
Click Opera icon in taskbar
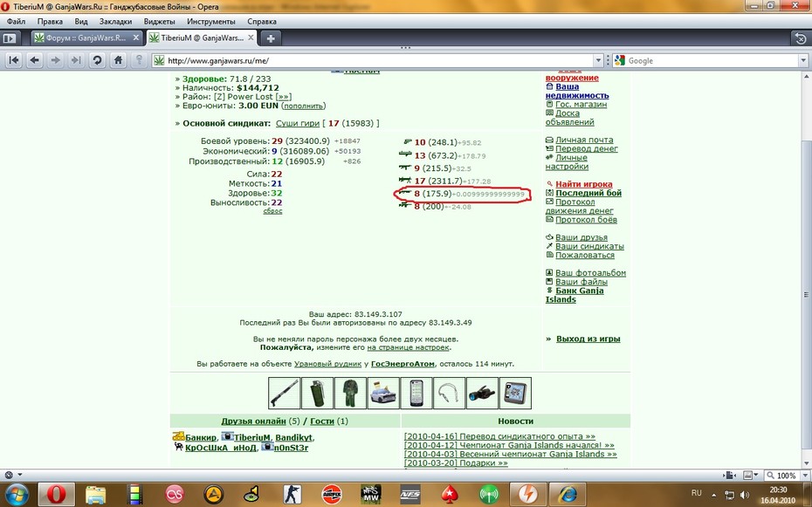point(57,494)
